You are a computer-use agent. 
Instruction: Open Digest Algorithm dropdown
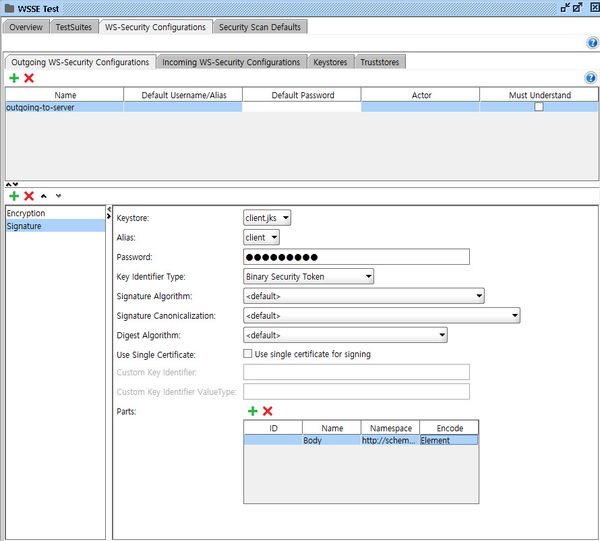click(x=345, y=335)
